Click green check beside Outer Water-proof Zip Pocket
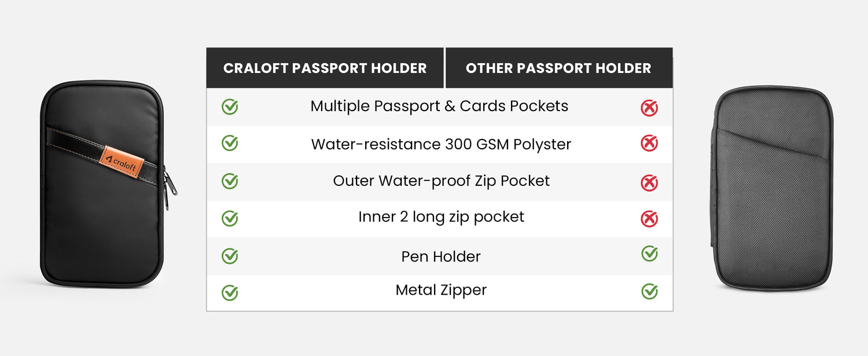The height and width of the screenshot is (356, 868). [x=230, y=181]
